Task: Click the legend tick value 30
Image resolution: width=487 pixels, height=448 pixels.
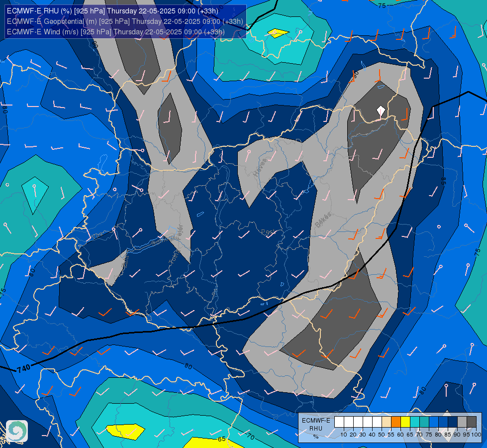Action: (x=363, y=435)
